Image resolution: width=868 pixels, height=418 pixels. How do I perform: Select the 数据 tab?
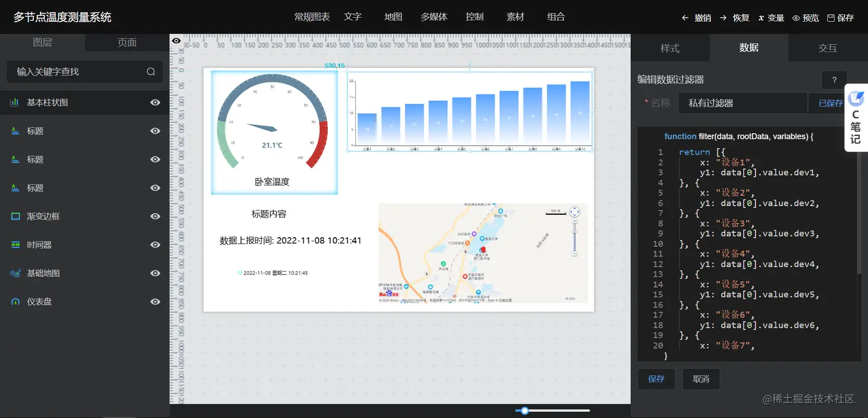pyautogui.click(x=749, y=48)
